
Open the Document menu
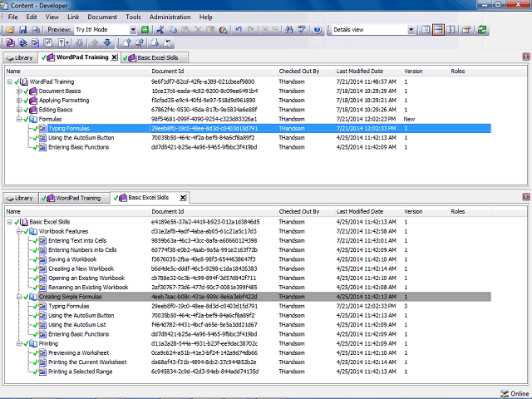102,17
